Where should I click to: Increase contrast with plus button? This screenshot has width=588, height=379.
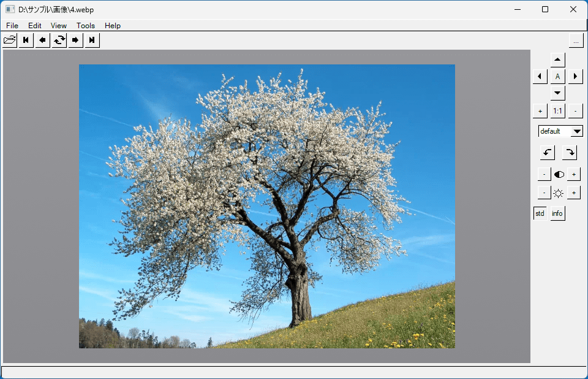pos(574,174)
